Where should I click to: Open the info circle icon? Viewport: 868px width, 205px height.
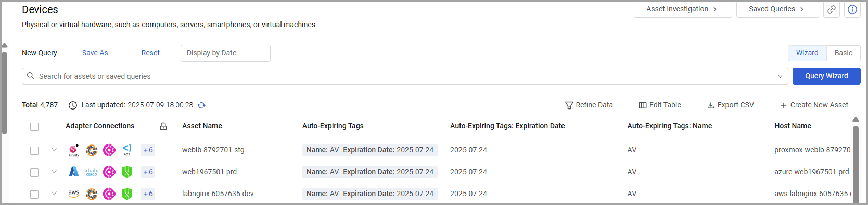point(852,9)
